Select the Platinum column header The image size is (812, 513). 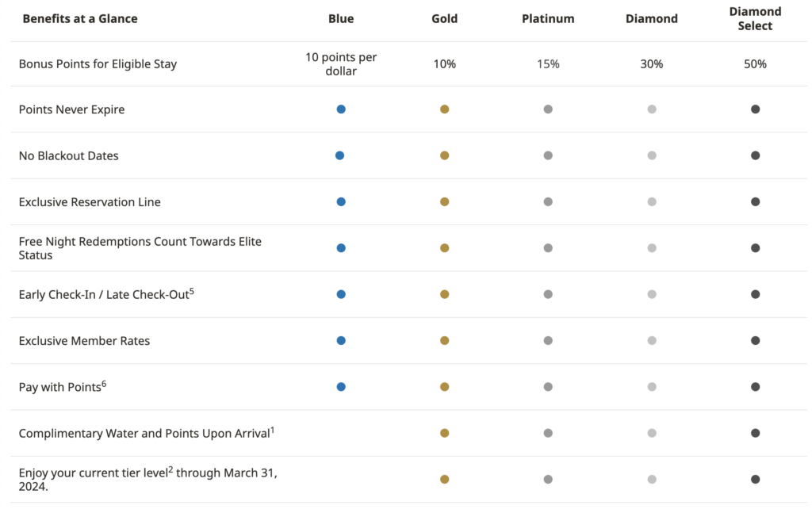click(548, 19)
